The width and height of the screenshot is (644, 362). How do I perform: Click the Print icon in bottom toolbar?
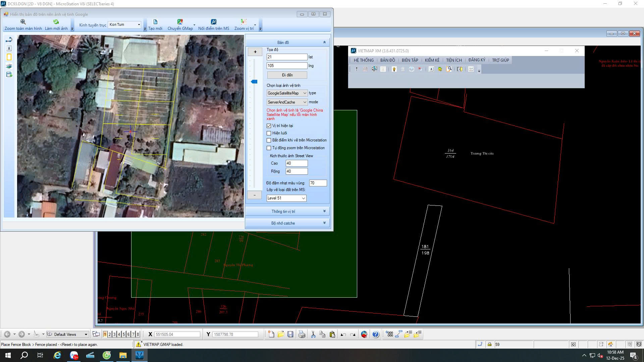302,334
